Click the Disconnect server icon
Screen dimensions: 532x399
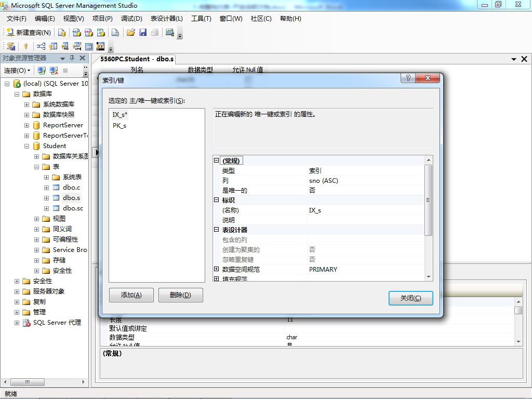coord(54,71)
